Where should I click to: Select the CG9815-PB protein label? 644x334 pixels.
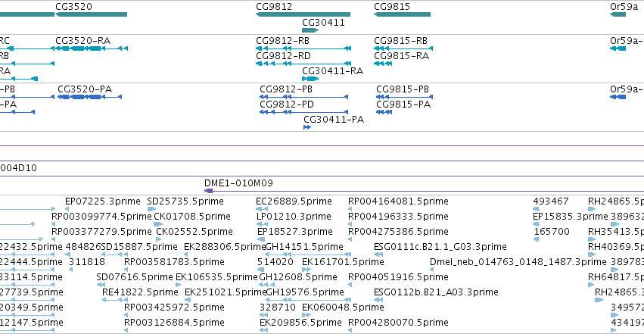[403, 89]
